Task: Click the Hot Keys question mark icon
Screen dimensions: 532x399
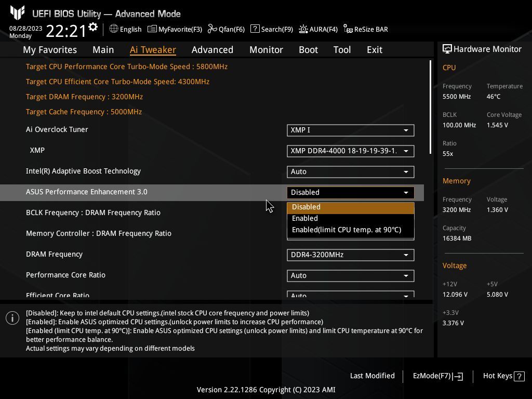Action: [x=519, y=376]
